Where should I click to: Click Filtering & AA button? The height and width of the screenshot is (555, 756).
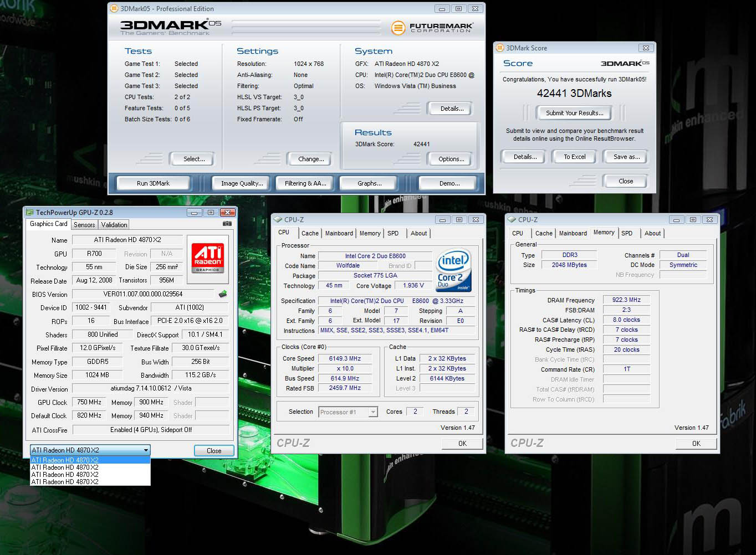pyautogui.click(x=305, y=183)
